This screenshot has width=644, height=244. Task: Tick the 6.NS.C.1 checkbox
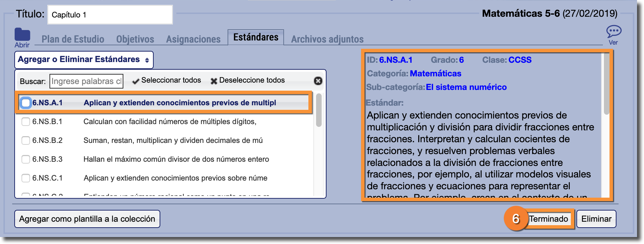(x=26, y=178)
